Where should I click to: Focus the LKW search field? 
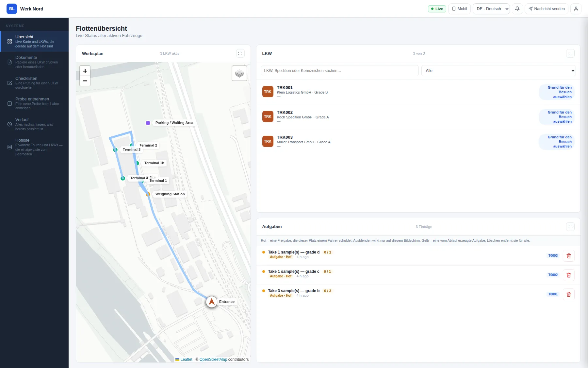coord(340,71)
